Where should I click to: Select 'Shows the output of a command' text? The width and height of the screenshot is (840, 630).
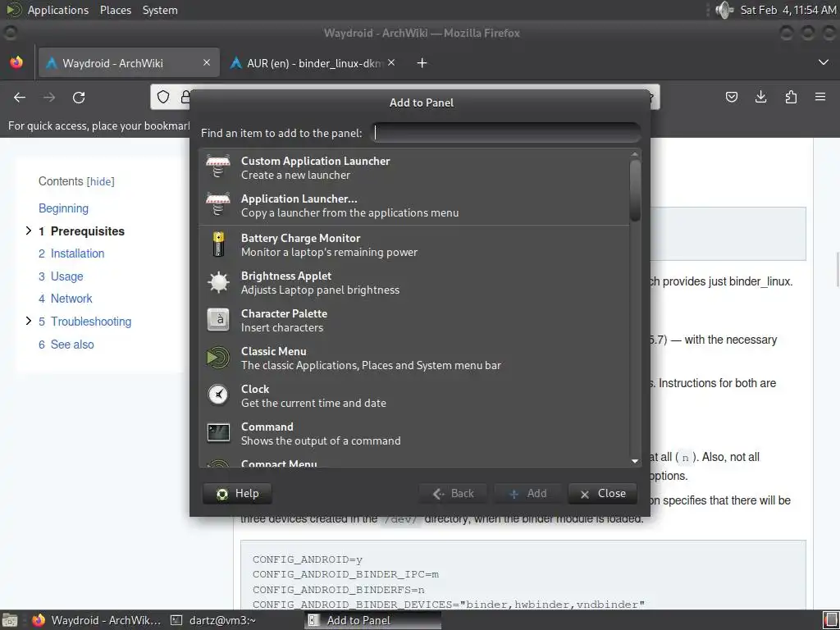pyautogui.click(x=321, y=441)
